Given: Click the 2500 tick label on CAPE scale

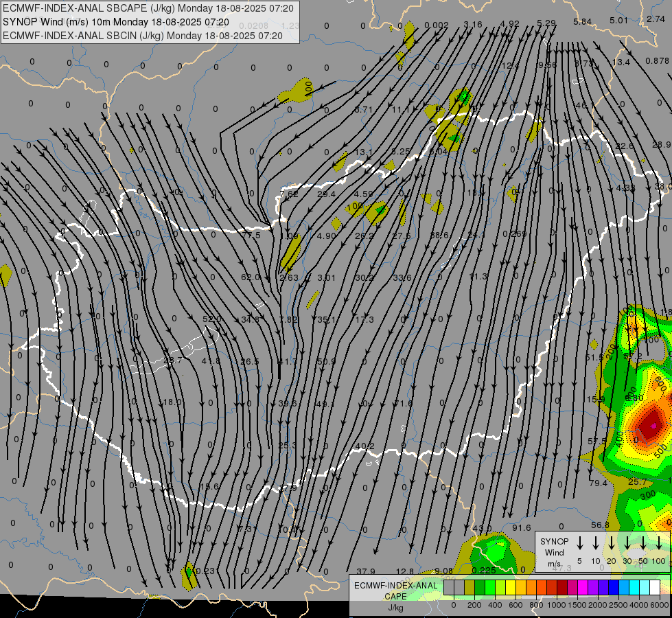Looking at the screenshot, I should [618, 605].
